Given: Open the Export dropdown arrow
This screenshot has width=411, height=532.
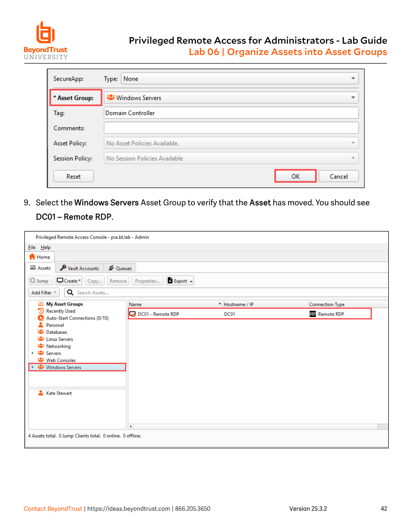Looking at the screenshot, I should tap(191, 281).
